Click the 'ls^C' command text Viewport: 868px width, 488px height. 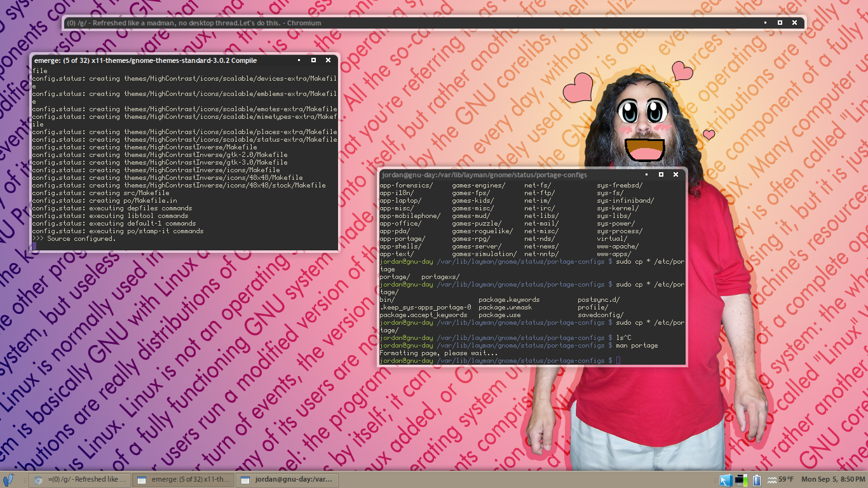pyautogui.click(x=623, y=338)
